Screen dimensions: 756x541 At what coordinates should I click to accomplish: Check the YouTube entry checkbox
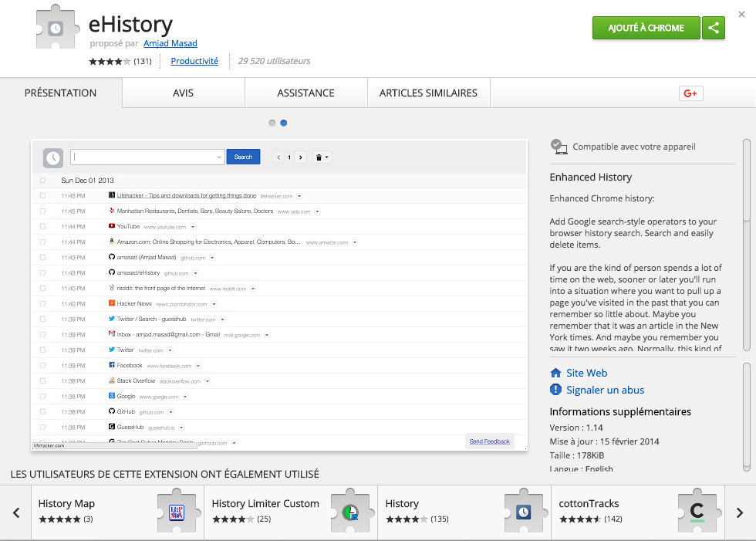pyautogui.click(x=42, y=227)
